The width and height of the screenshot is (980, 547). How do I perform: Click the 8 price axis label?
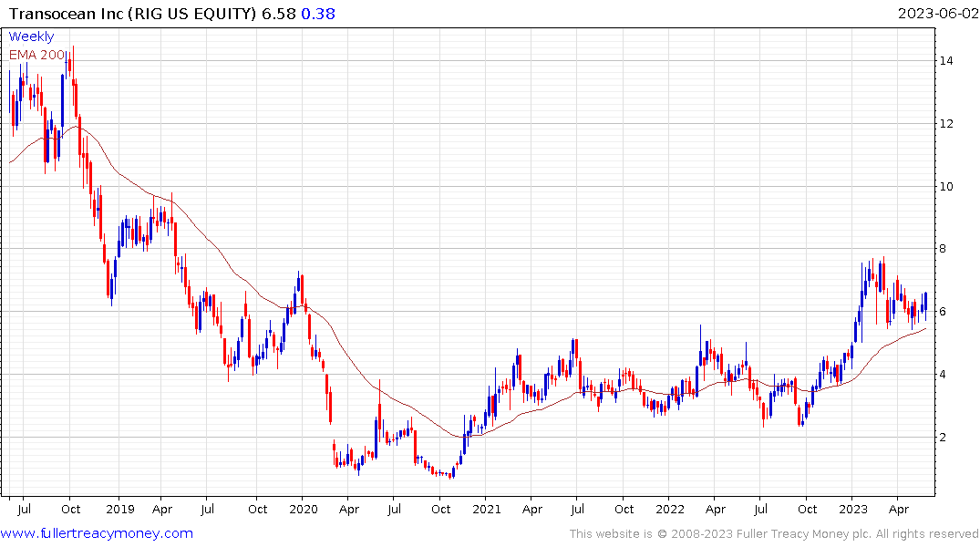click(x=944, y=249)
